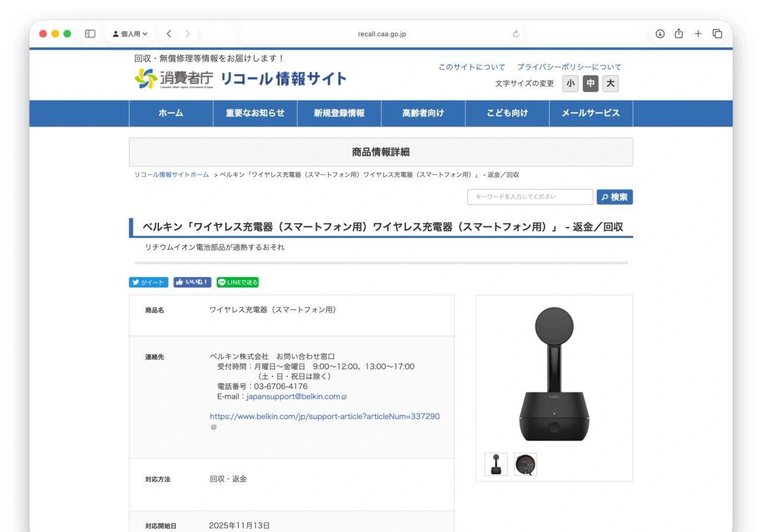Share article via LINEで送る button
This screenshot has height=532, width=762.
237,282
